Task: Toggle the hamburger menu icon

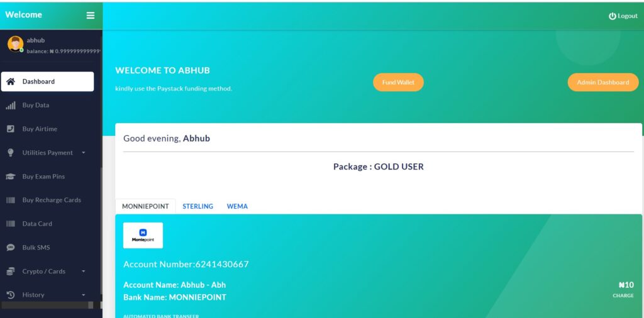Action: (x=91, y=15)
